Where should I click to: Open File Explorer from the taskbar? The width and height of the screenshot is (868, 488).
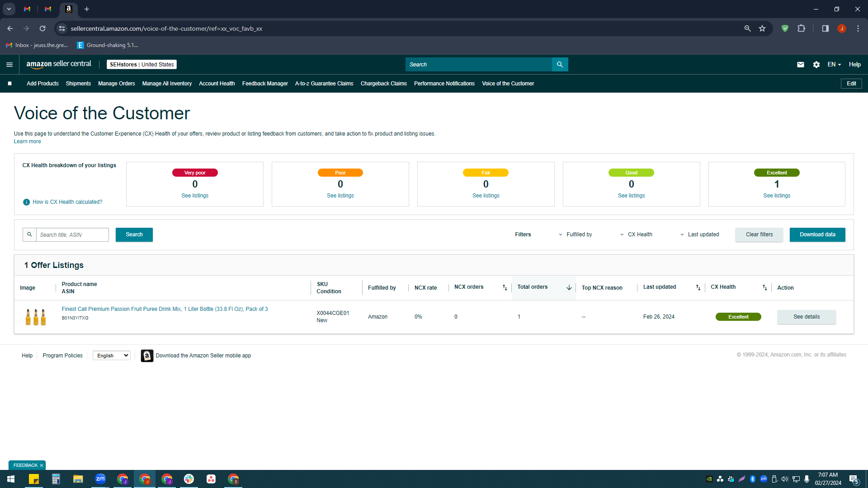click(78, 479)
